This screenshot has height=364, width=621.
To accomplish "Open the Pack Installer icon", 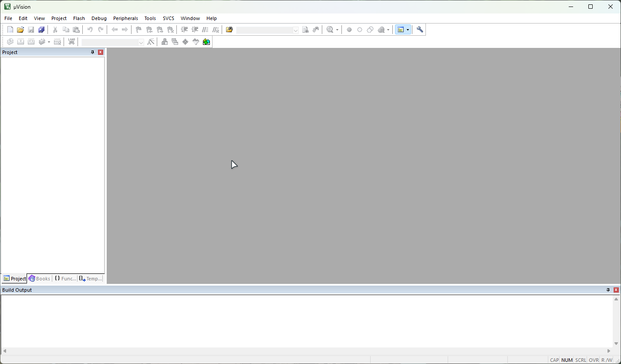I will (x=206, y=42).
